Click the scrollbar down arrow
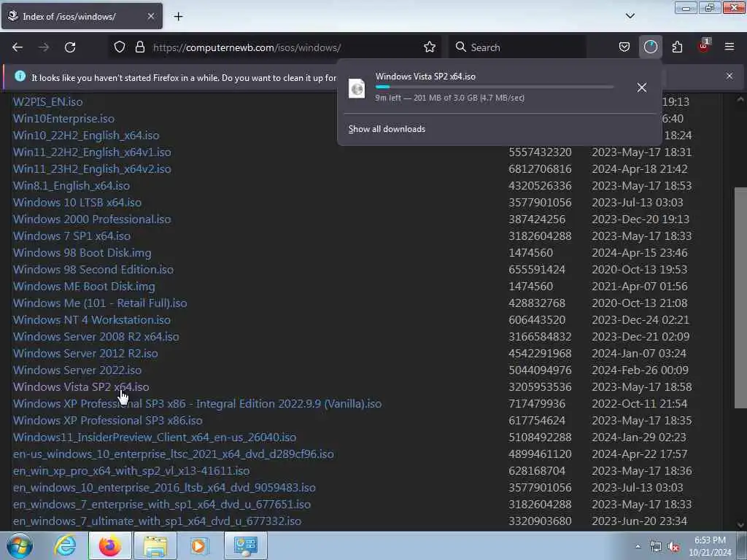This screenshot has height=560, width=747. [740, 525]
